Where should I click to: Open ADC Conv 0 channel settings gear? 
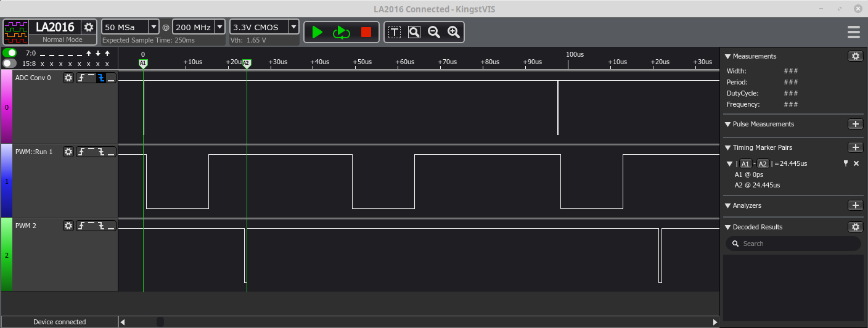click(68, 78)
